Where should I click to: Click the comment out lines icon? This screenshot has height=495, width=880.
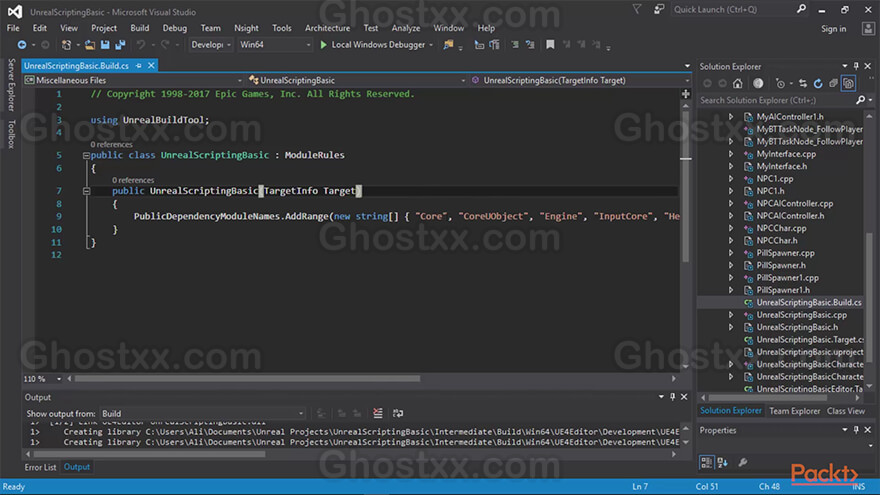(515, 45)
